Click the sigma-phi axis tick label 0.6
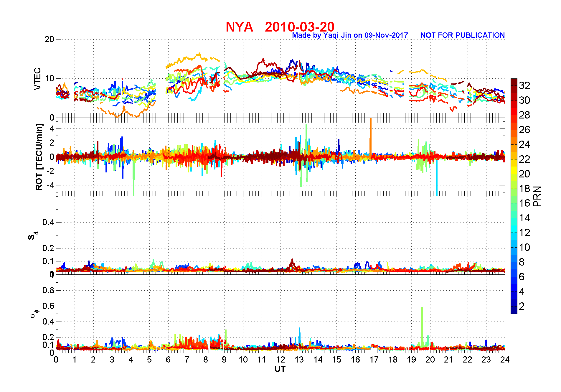Screen dimensions: 561x392 tap(48, 306)
